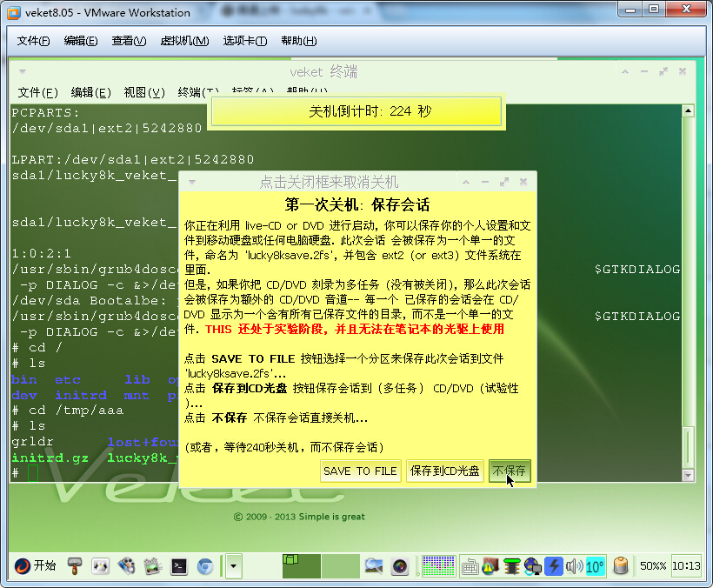Viewport: 713px width, 588px height.
Task: Click 'initrd.gz' file name in terminal
Action: [50, 458]
